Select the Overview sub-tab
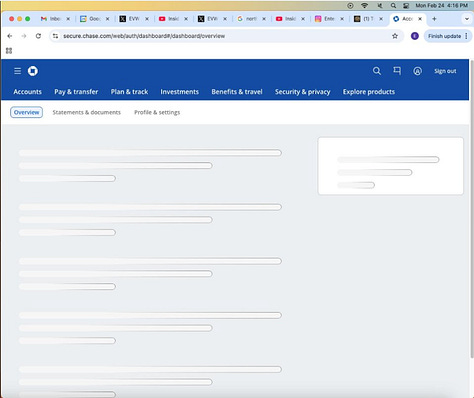 (x=26, y=112)
